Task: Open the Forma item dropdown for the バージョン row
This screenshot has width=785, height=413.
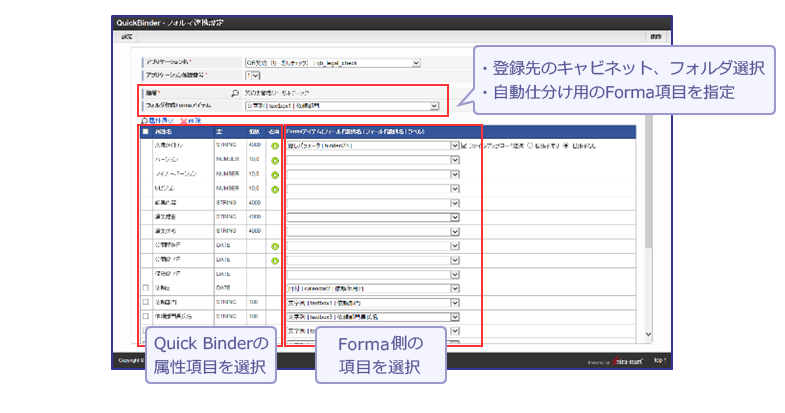Action: (373, 160)
